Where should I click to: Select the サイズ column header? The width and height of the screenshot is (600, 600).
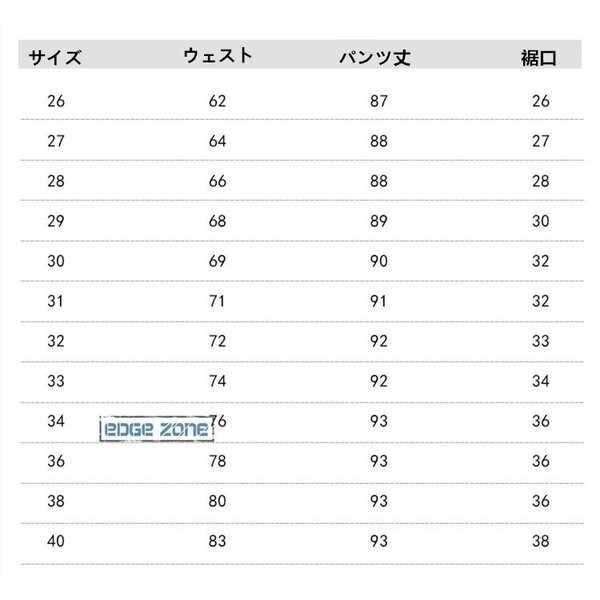click(55, 58)
